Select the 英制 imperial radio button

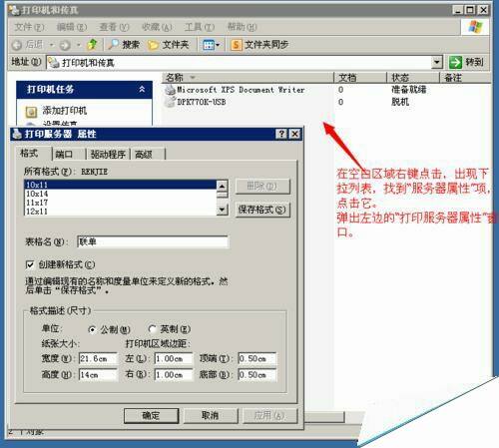[x=152, y=329]
